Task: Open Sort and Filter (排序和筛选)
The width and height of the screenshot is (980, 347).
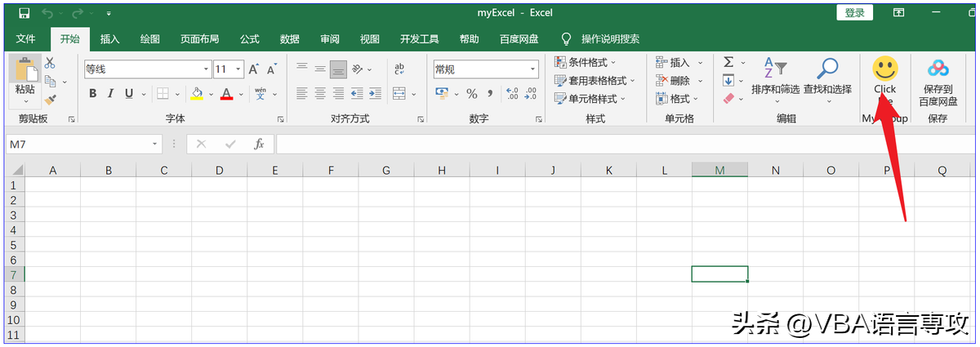Action: click(x=776, y=81)
